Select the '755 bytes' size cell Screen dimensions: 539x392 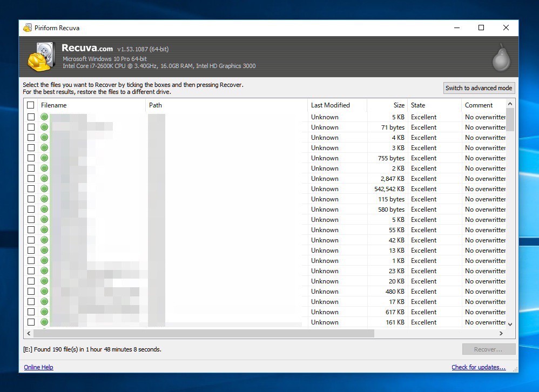pos(391,158)
